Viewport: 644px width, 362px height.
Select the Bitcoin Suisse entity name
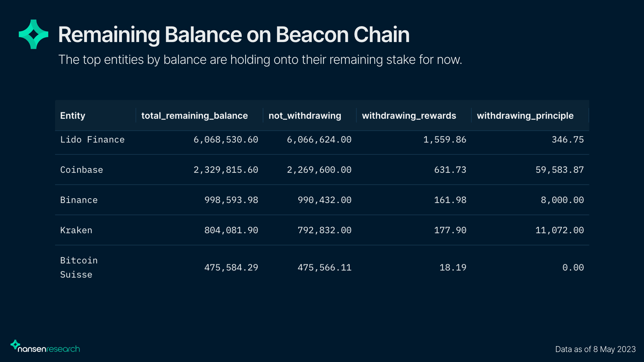79,267
